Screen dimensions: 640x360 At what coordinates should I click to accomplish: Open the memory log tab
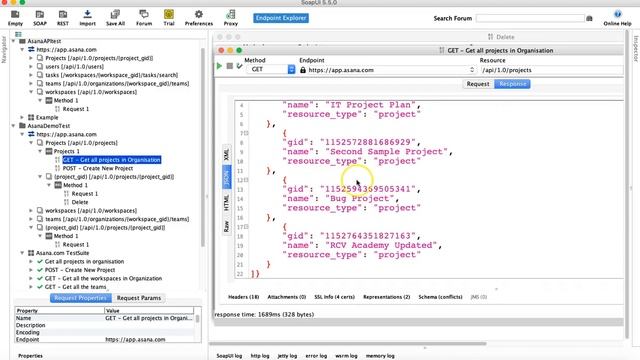tap(380, 356)
